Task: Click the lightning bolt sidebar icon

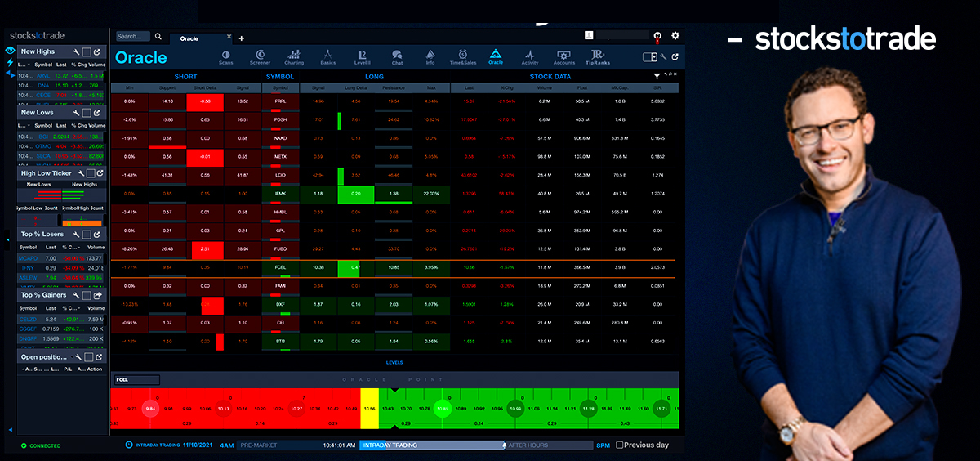Action: click(x=11, y=62)
